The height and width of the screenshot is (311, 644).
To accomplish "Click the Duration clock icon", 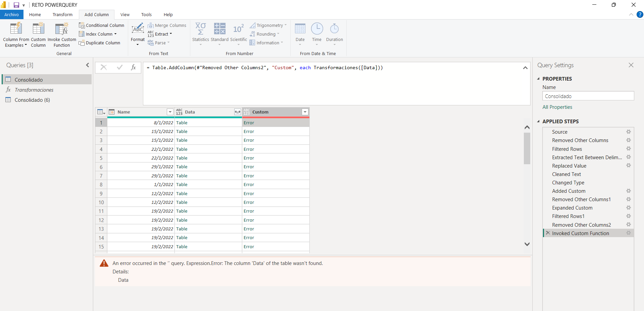I will pos(334,29).
